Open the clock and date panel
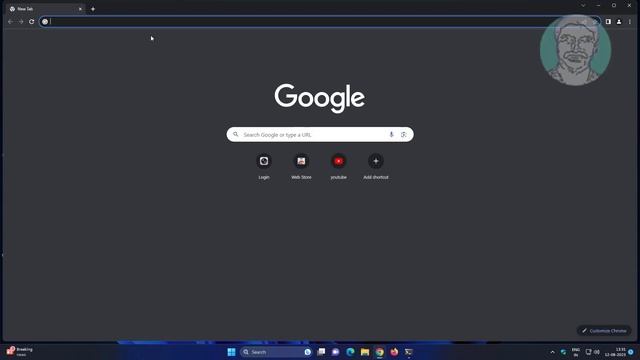640x360 pixels. tap(615, 352)
